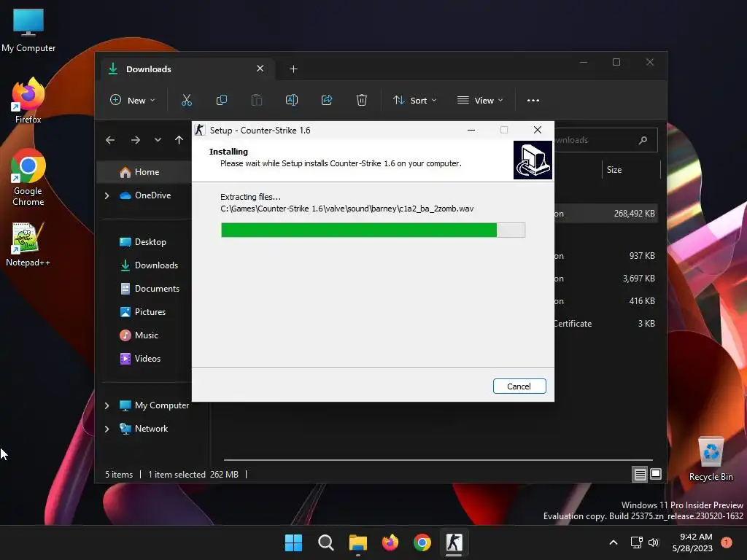Click the Share icon in Explorer toolbar
The width and height of the screenshot is (747, 560).
327,100
